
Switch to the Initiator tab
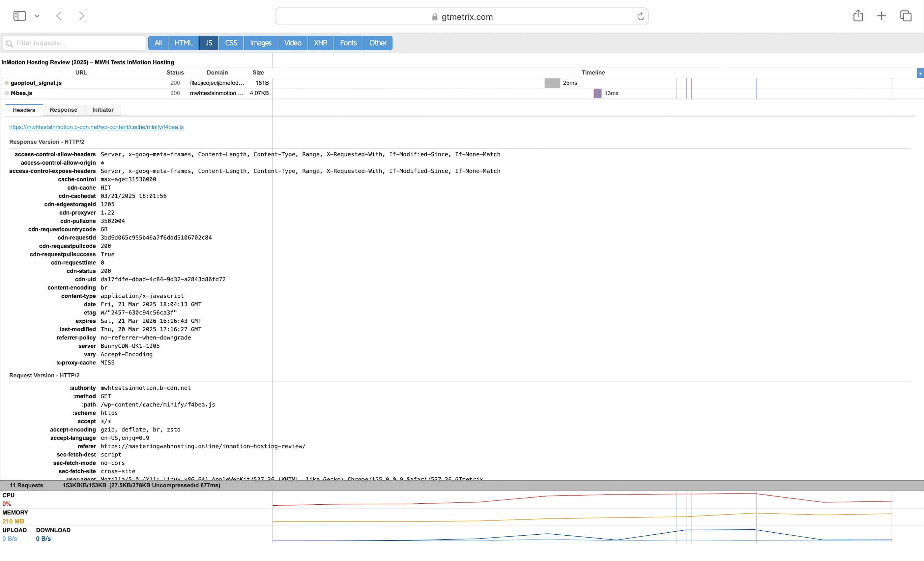(103, 110)
